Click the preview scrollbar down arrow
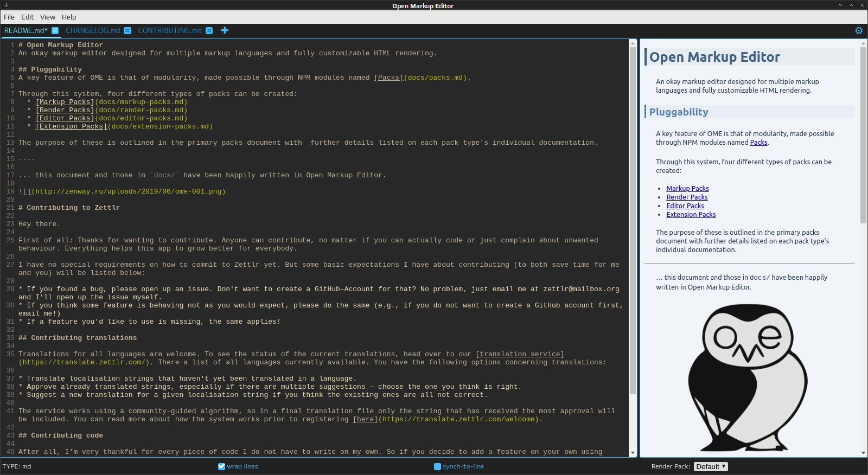 click(864, 453)
